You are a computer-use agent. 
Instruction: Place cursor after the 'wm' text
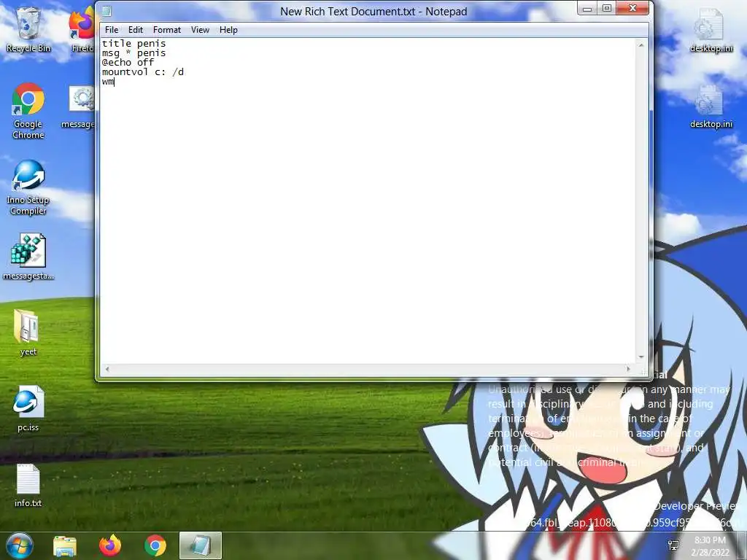[115, 82]
